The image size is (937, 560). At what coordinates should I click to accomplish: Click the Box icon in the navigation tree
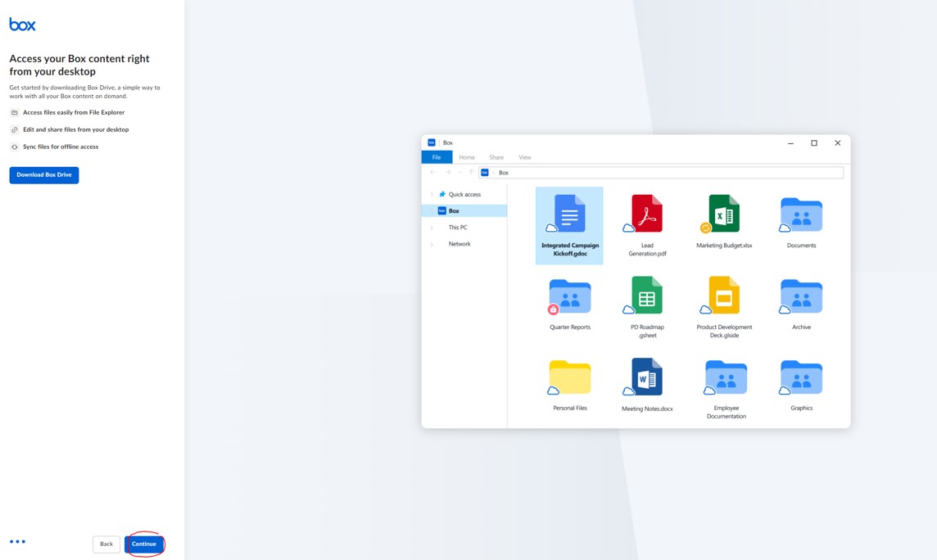pyautogui.click(x=441, y=210)
